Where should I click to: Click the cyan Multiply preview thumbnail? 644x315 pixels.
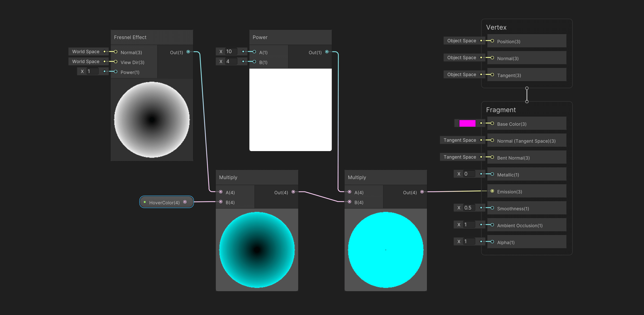pos(385,250)
